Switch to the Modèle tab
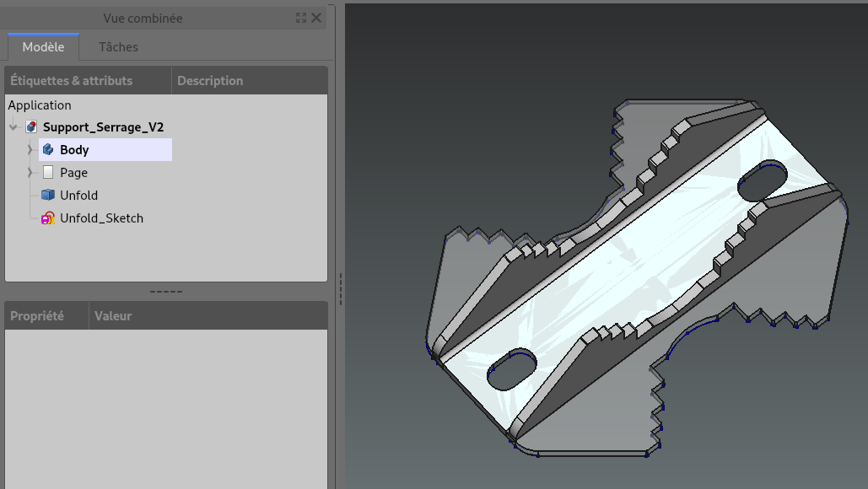This screenshot has height=489, width=868. (43, 47)
